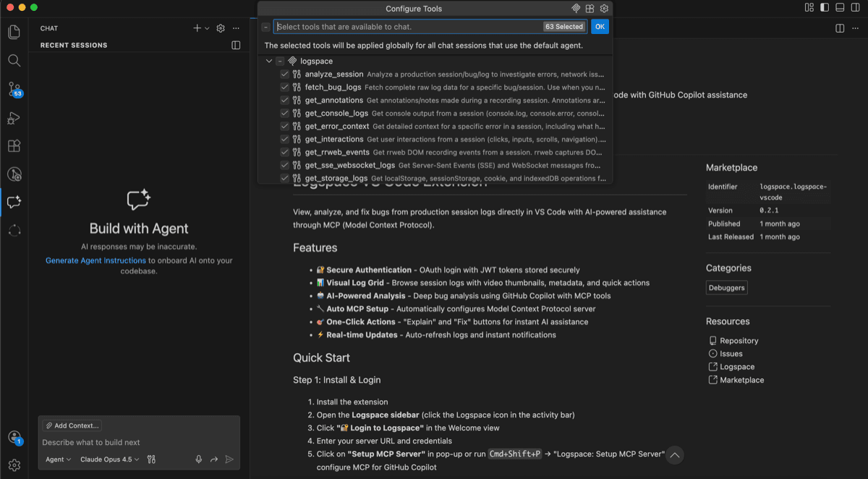868x479 pixels.
Task: Click the New Chat plus icon
Action: pyautogui.click(x=197, y=28)
